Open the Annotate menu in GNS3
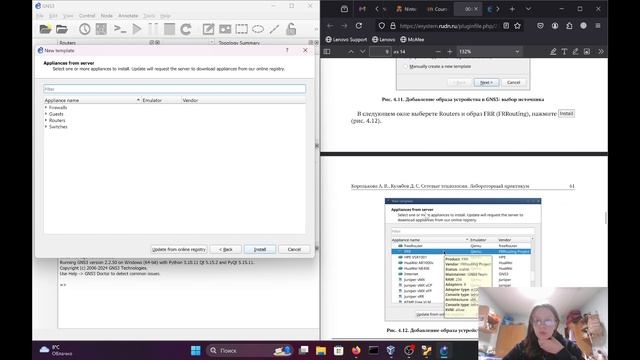640x360 pixels. 128,16
